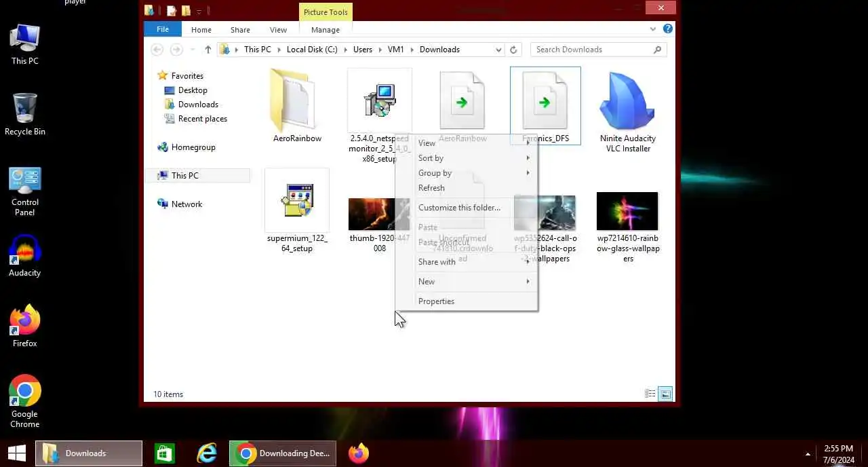
Task: Click the search magnifier icon
Action: point(657,50)
